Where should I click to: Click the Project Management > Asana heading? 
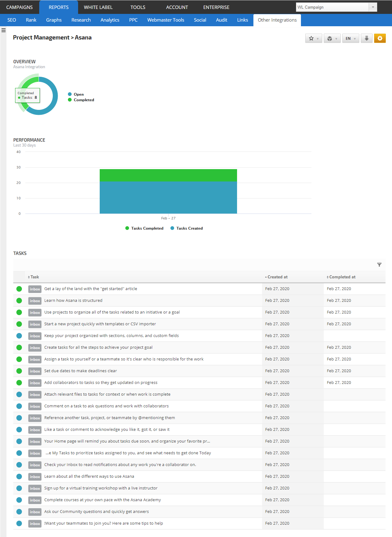52,38
